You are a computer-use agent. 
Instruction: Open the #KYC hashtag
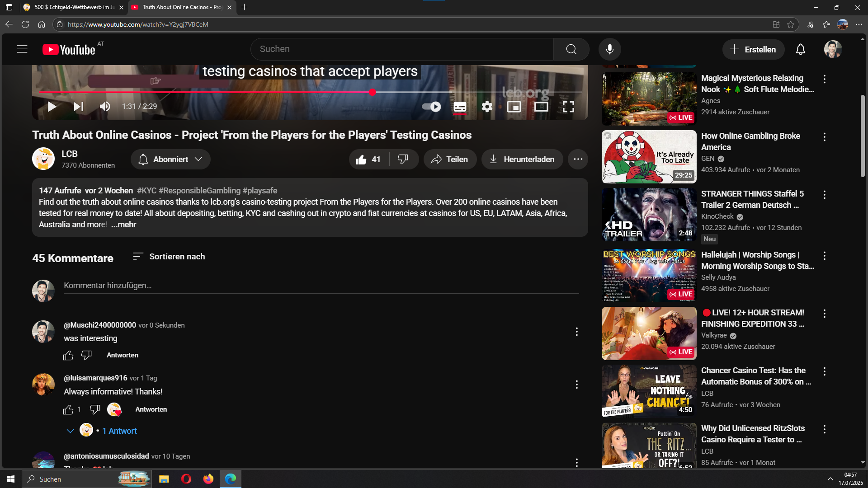tap(146, 191)
